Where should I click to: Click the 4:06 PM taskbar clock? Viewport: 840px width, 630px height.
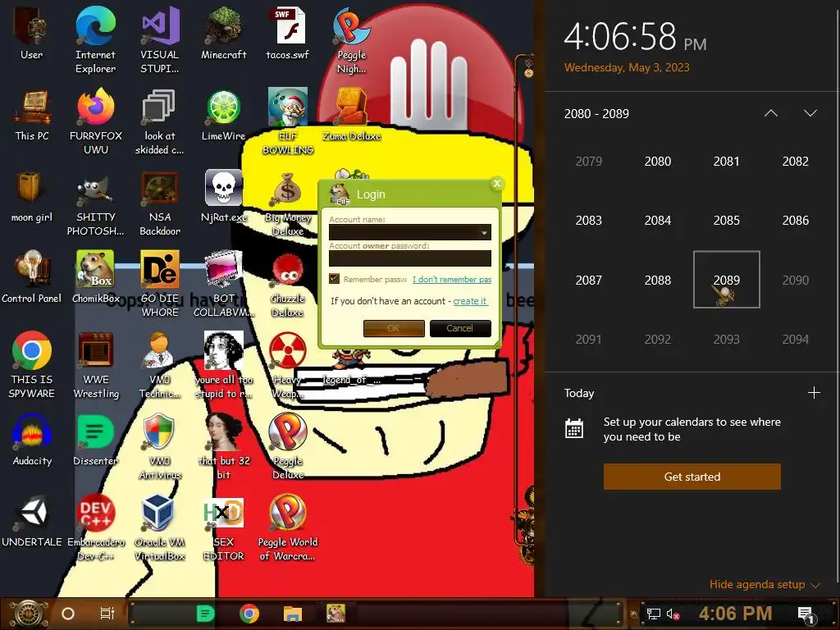pos(736,614)
